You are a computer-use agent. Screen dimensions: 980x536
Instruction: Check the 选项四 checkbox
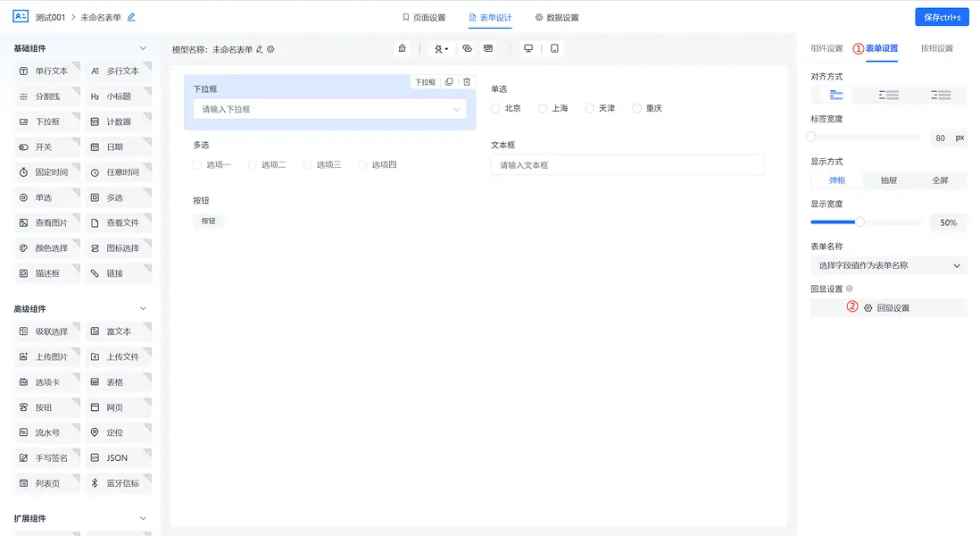click(361, 165)
